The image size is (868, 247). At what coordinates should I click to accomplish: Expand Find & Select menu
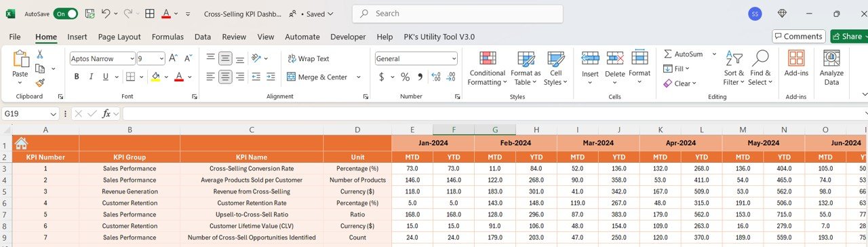759,68
